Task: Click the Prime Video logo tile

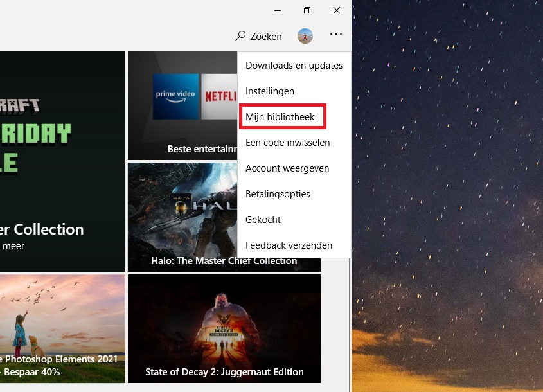Action: tap(175, 96)
